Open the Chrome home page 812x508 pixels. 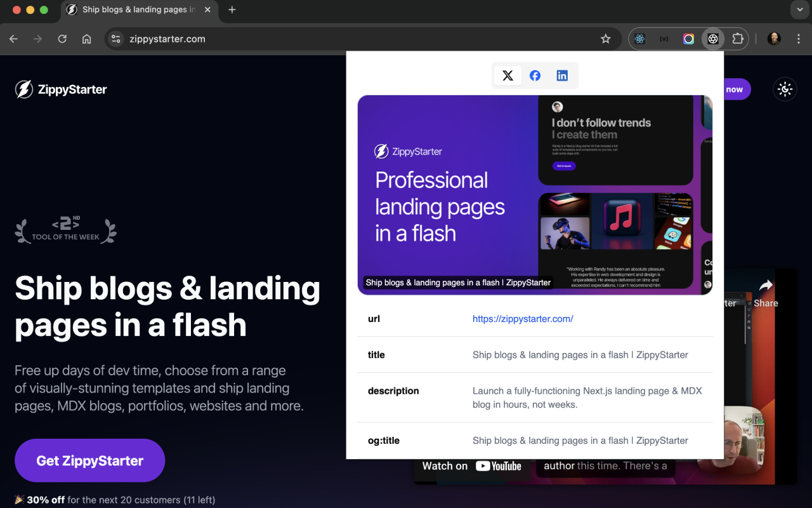(x=87, y=39)
